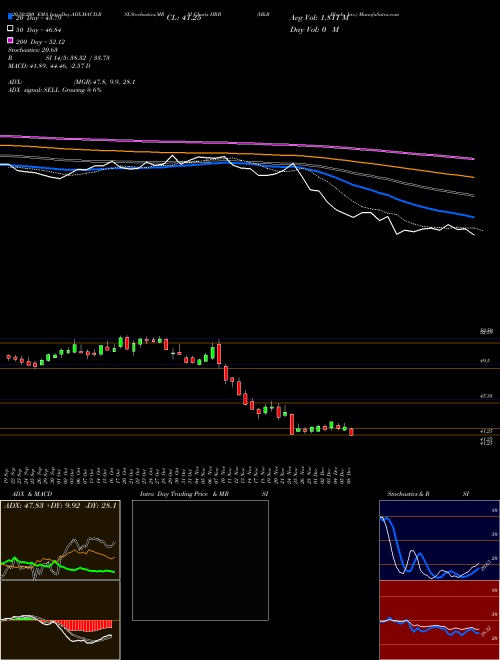Image resolution: width=500 pixels, height=660 pixels.
Task: Click the 'Stochastics & R' panel heading
Action: [408, 494]
